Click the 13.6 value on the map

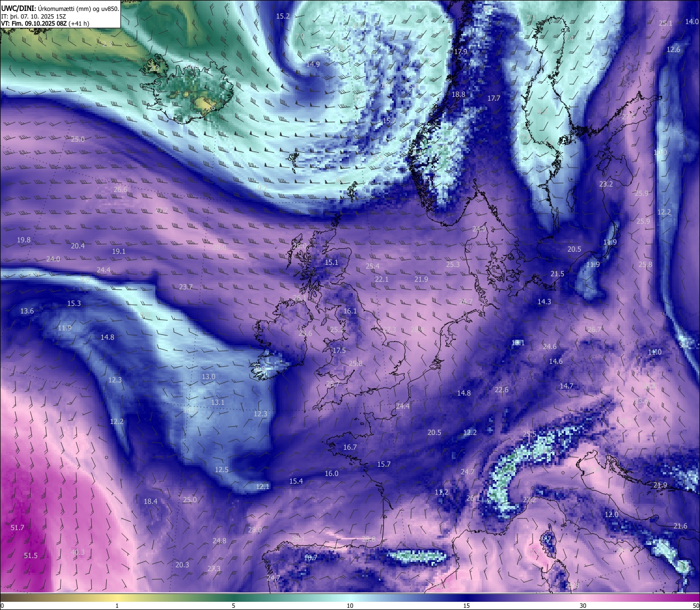point(27,311)
